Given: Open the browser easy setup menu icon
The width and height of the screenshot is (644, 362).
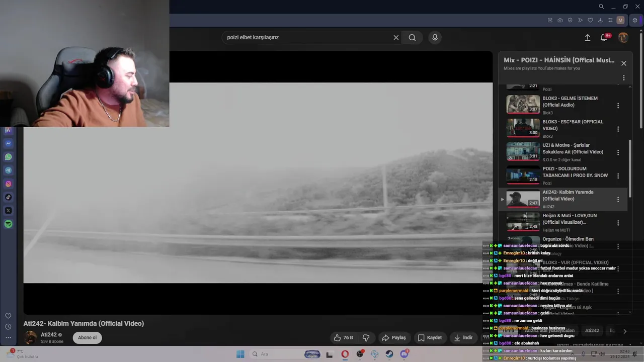Looking at the screenshot, I should [x=610, y=20].
